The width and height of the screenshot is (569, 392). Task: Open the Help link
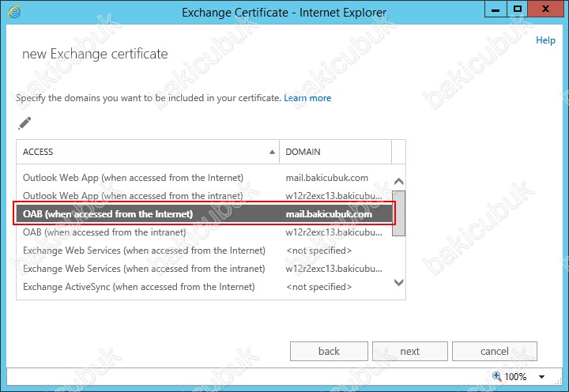click(x=545, y=40)
